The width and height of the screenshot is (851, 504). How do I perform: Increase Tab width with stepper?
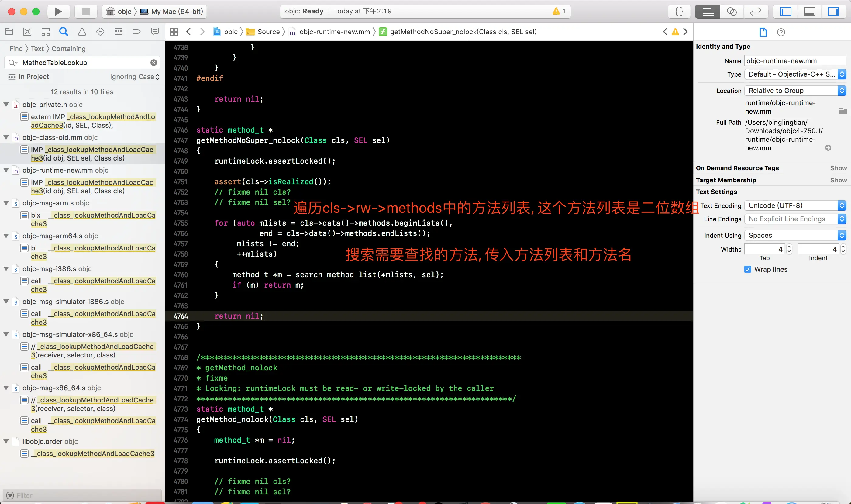point(790,247)
